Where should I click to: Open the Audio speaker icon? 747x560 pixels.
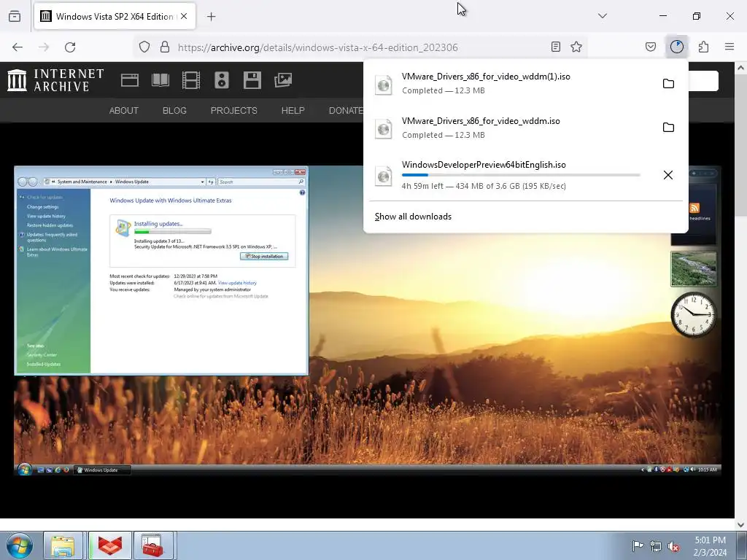tap(222, 80)
